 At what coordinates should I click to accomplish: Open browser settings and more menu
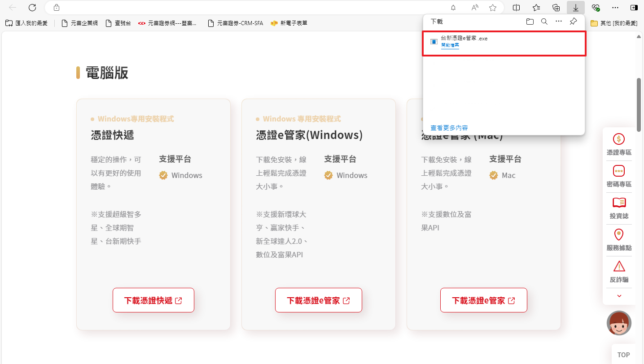tap(615, 8)
